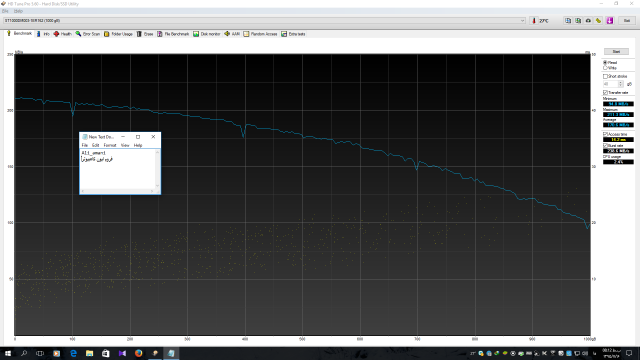Select the Write radio button

click(605, 68)
